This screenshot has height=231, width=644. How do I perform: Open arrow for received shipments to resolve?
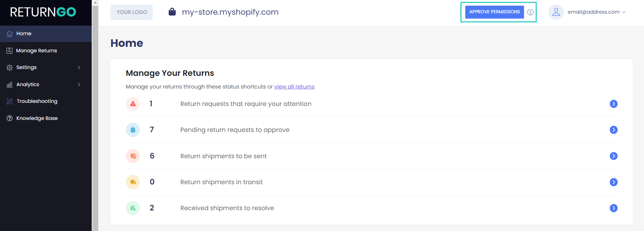tap(614, 208)
